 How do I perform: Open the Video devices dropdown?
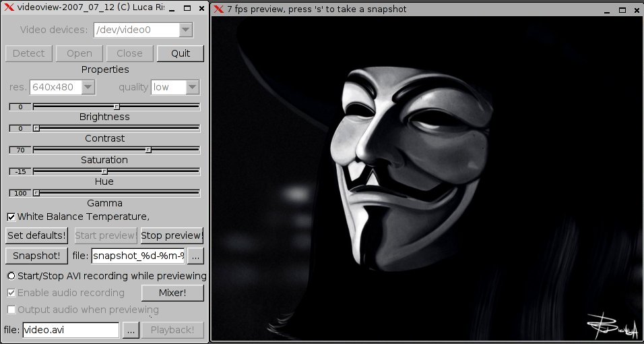coord(186,30)
